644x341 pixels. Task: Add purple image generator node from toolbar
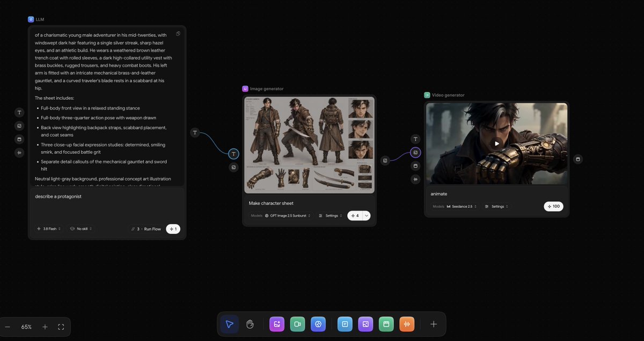point(277,324)
